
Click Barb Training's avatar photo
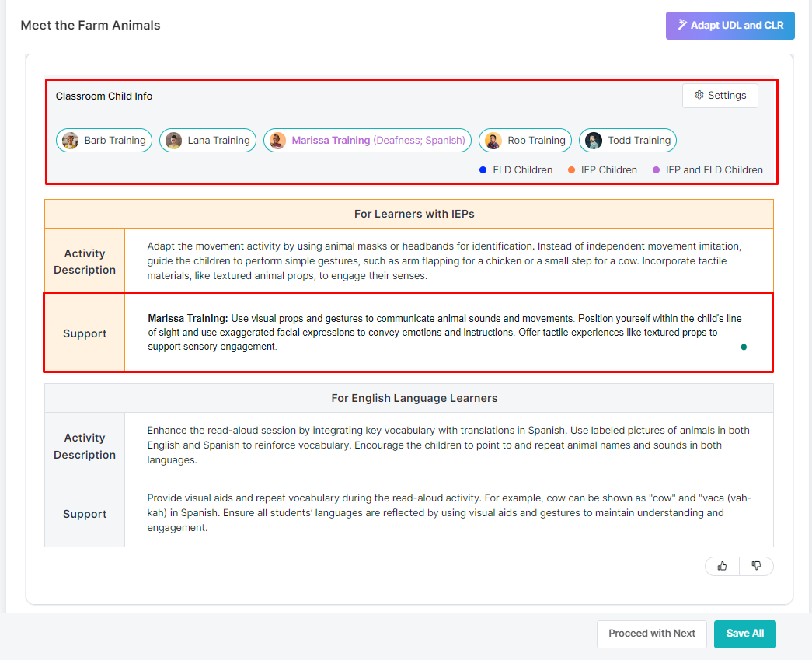coord(71,141)
